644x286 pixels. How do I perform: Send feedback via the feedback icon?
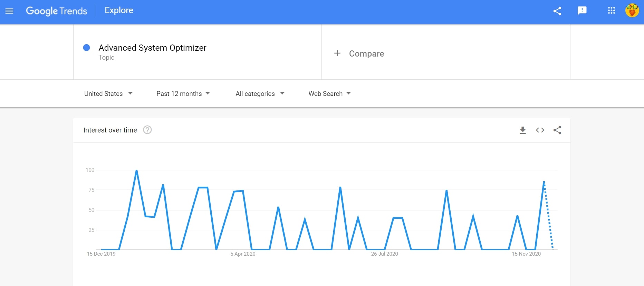(582, 11)
